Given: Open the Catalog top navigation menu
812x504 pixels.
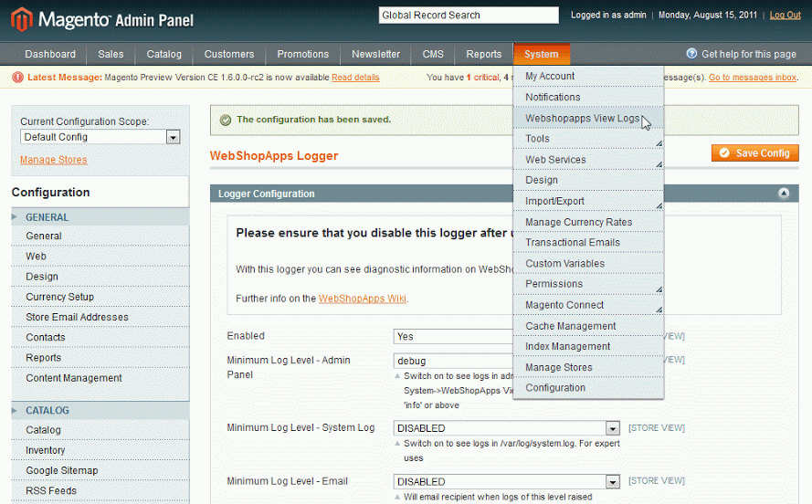Looking at the screenshot, I should (x=163, y=54).
